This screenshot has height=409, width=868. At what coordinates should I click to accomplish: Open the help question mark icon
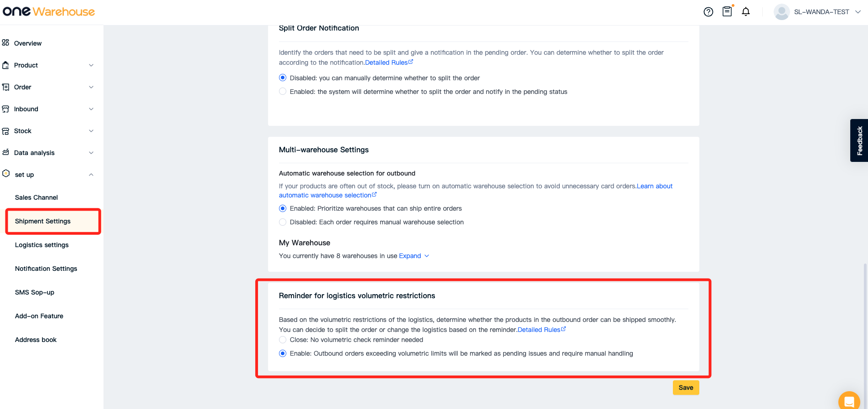click(708, 12)
